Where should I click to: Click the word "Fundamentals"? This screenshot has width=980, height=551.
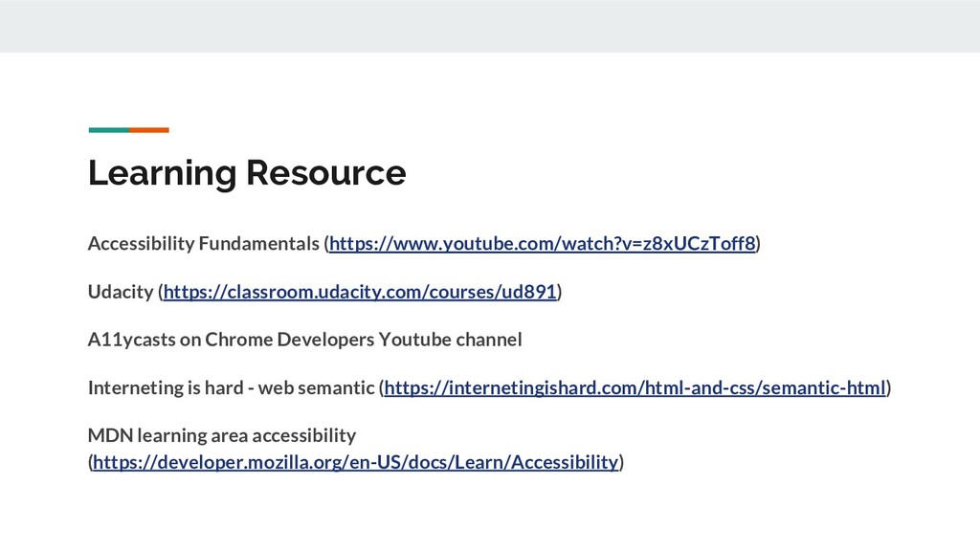[x=258, y=244]
